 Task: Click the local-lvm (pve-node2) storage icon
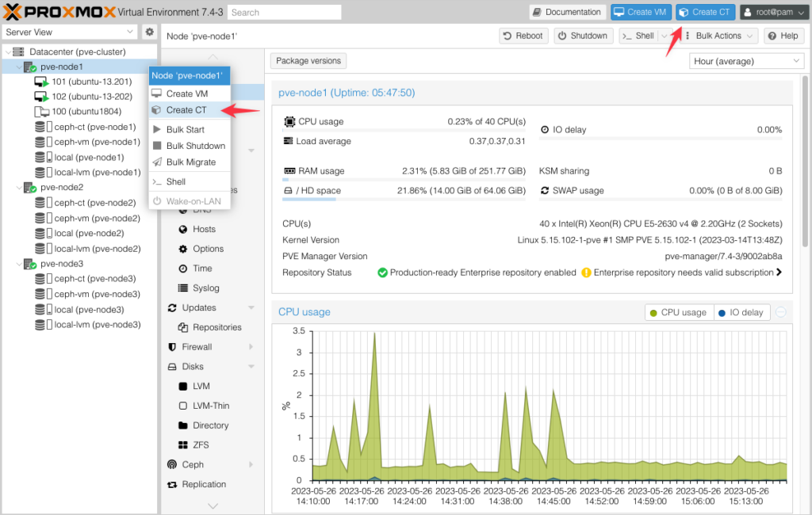coord(44,249)
